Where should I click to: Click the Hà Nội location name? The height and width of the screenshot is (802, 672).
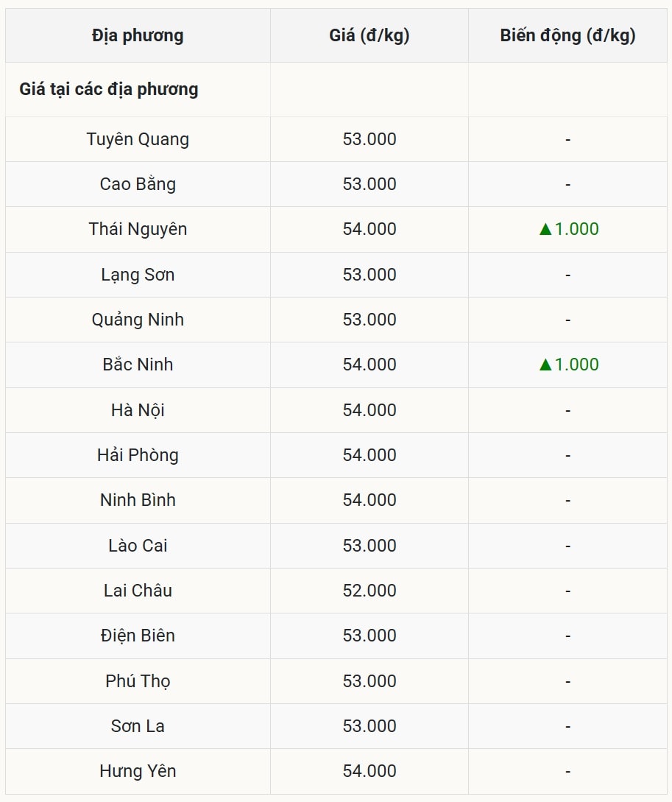pos(138,410)
